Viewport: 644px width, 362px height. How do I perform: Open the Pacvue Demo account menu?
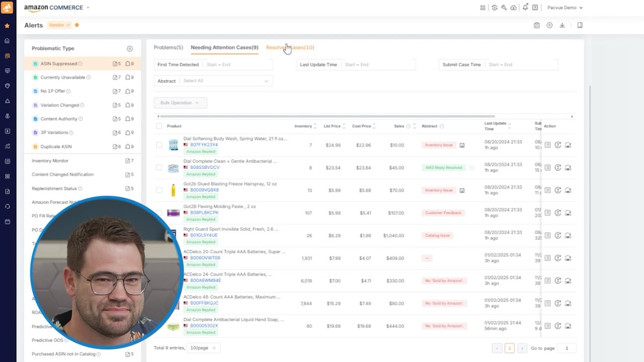coord(565,8)
